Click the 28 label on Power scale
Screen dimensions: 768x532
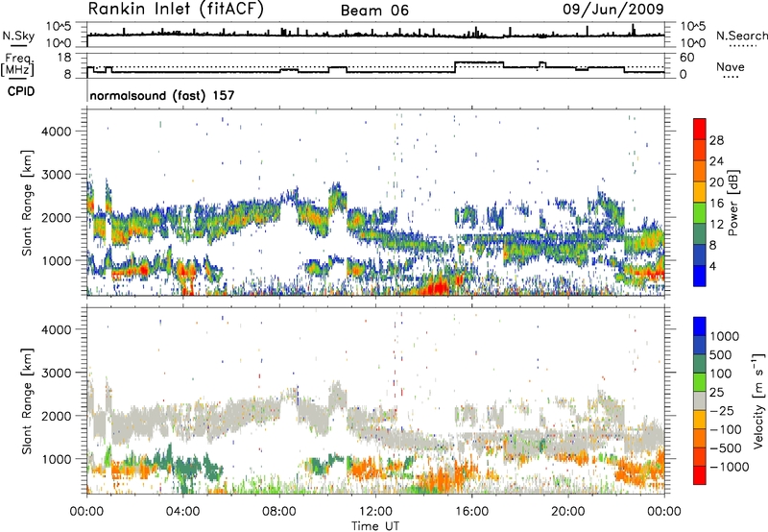click(716, 140)
